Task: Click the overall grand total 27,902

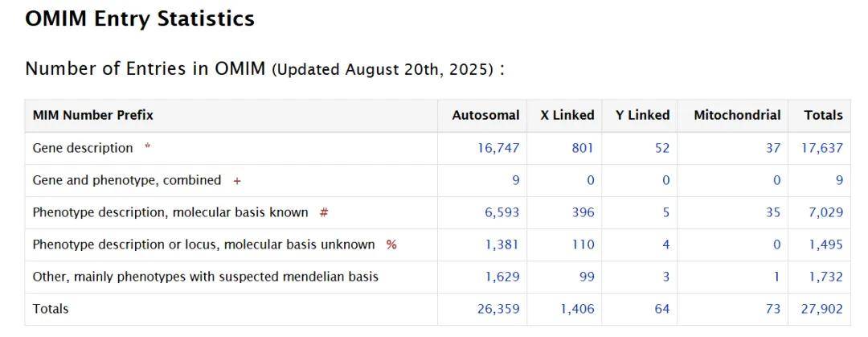Action: [x=822, y=309]
